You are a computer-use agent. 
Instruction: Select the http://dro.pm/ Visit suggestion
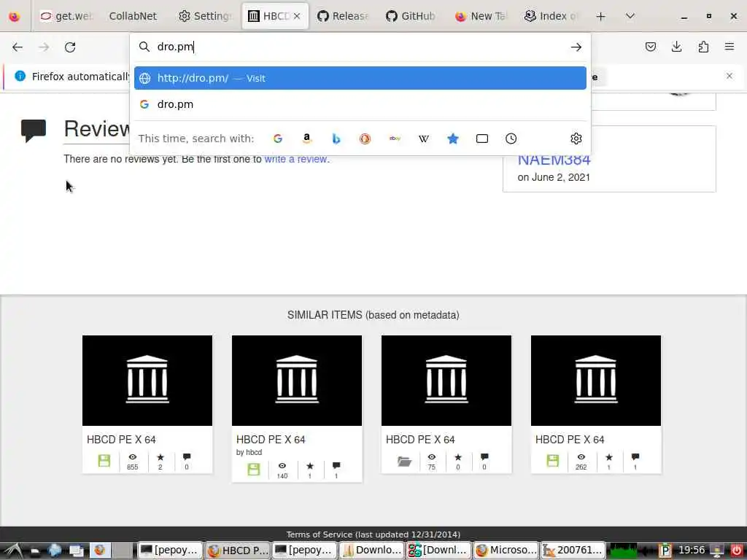(360, 78)
